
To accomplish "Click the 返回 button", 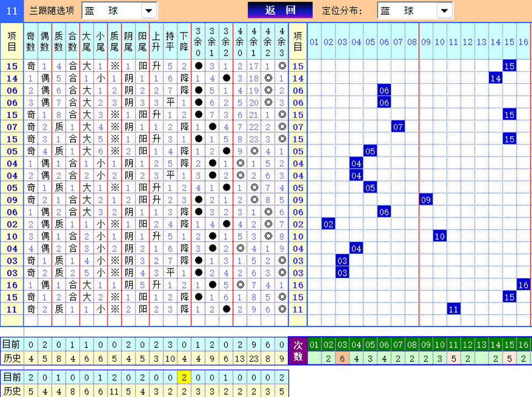I will coord(280,10).
